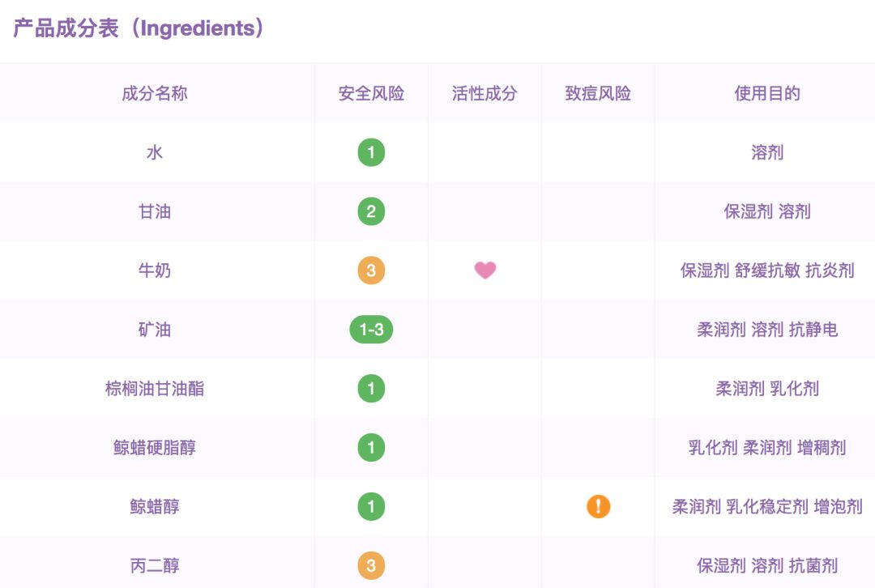Click the orange acne warning icon for 鲸蜡醇
This screenshot has width=875, height=588.
(598, 507)
